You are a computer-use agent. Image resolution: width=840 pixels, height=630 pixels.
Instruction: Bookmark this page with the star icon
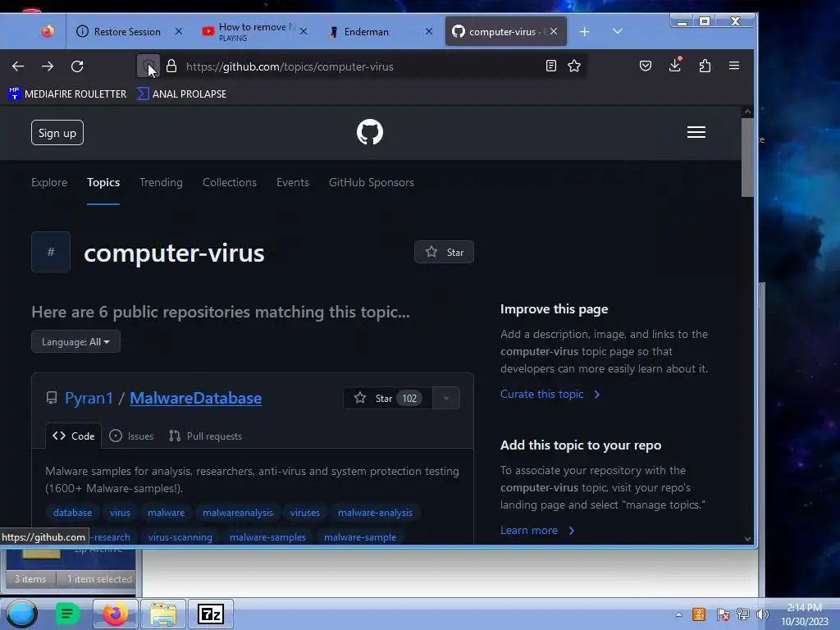pos(574,66)
